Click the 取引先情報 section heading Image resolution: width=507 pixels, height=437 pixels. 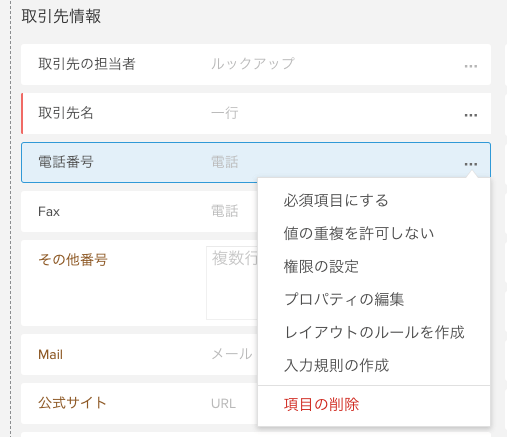point(61,16)
